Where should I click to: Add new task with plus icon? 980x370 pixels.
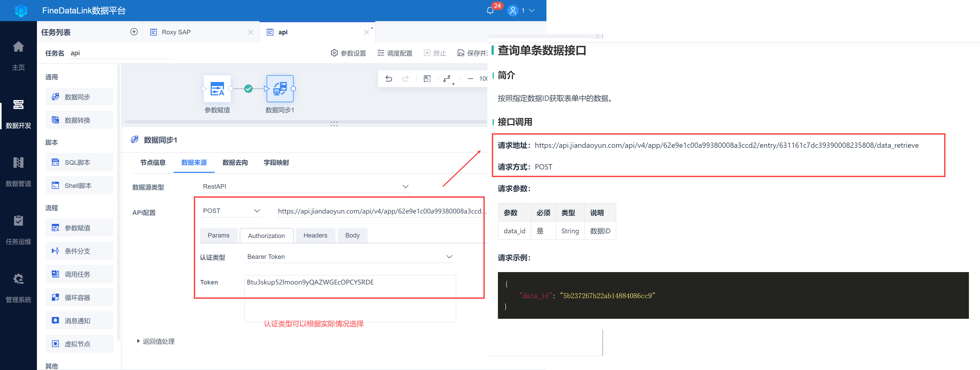tap(134, 32)
